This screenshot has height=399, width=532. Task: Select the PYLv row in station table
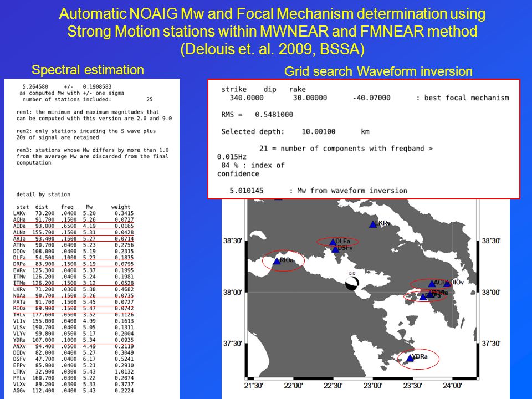[73, 378]
